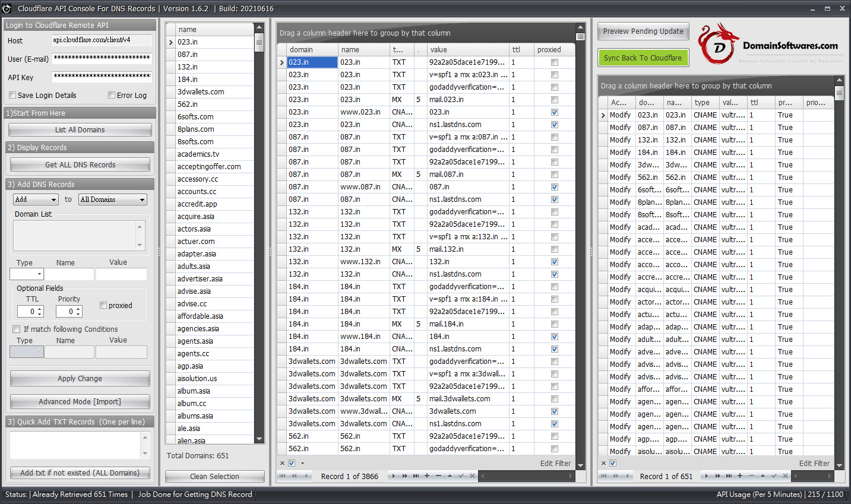Viewport: 851px width, 504px height.
Task: Click DNS records grid vertical scrollbar thumb
Action: tap(580, 37)
